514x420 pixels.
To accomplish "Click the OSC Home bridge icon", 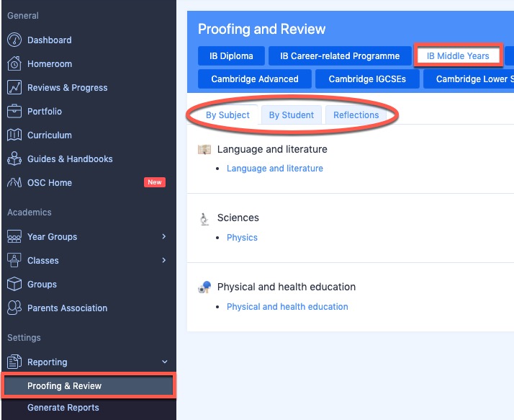I will pos(14,182).
